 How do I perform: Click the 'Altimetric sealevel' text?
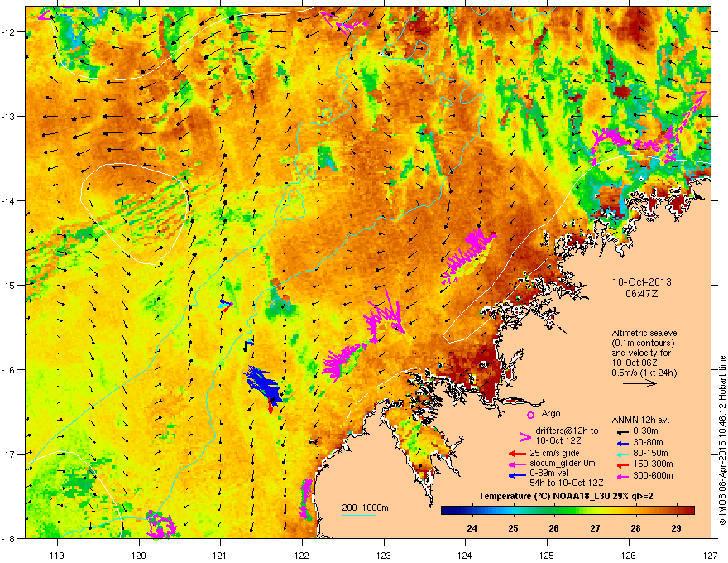pos(645,333)
